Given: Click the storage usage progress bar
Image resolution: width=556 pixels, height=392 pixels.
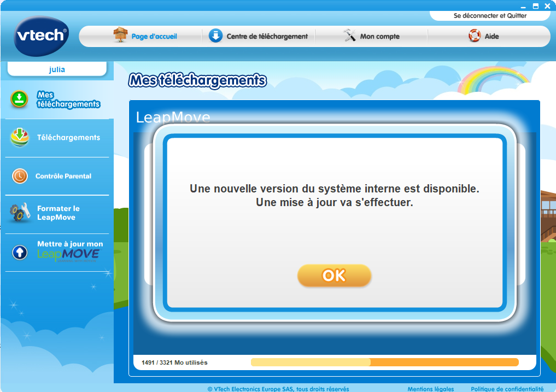Looking at the screenshot, I should pyautogui.click(x=384, y=362).
